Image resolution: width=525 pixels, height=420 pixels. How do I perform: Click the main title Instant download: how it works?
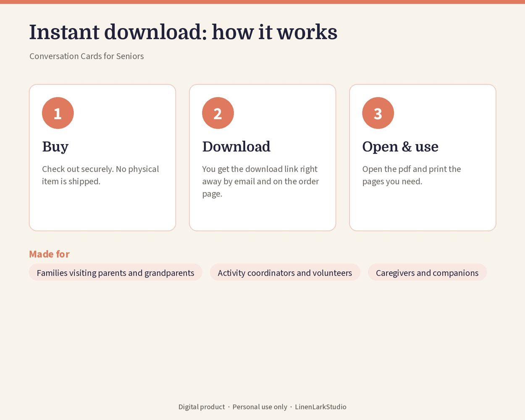183,32
